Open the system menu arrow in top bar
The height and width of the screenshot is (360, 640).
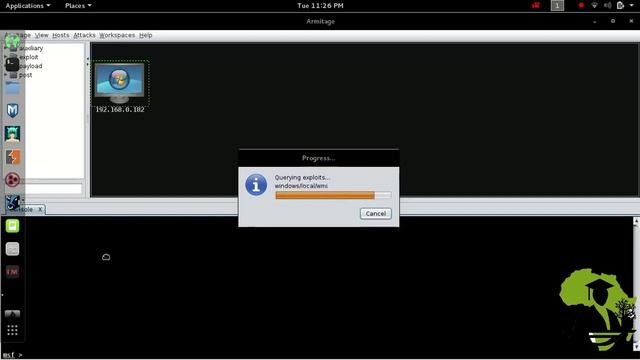pyautogui.click(x=631, y=5)
